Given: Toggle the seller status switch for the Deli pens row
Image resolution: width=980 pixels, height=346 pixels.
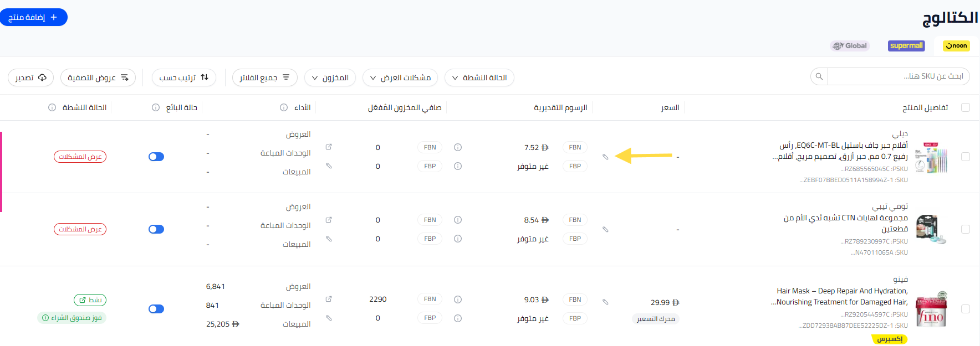Looking at the screenshot, I should pyautogui.click(x=156, y=157).
